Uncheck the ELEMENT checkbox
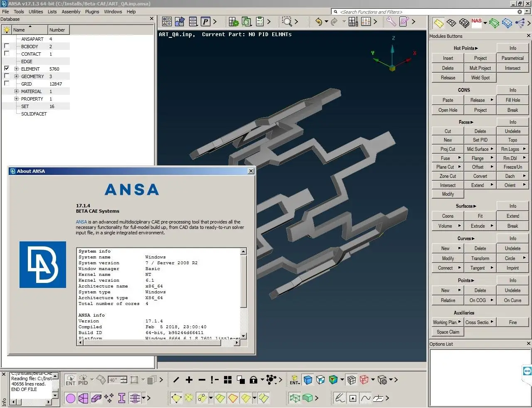The image size is (532, 408). (x=7, y=69)
